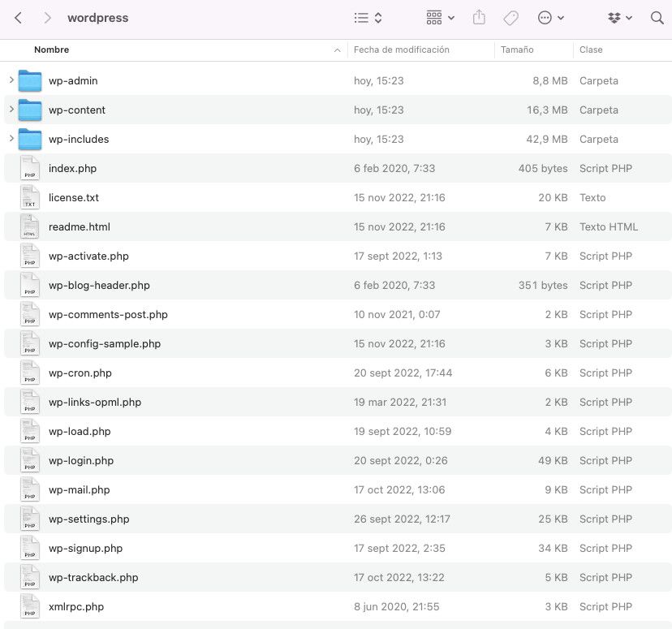Click the file name wp-blog-header.php

100,286
